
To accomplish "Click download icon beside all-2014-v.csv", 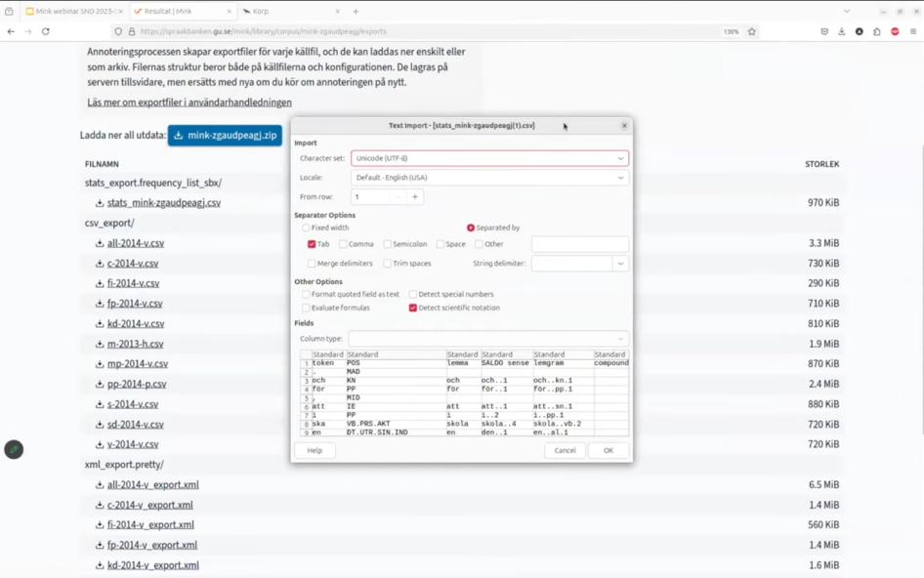I will (x=100, y=243).
